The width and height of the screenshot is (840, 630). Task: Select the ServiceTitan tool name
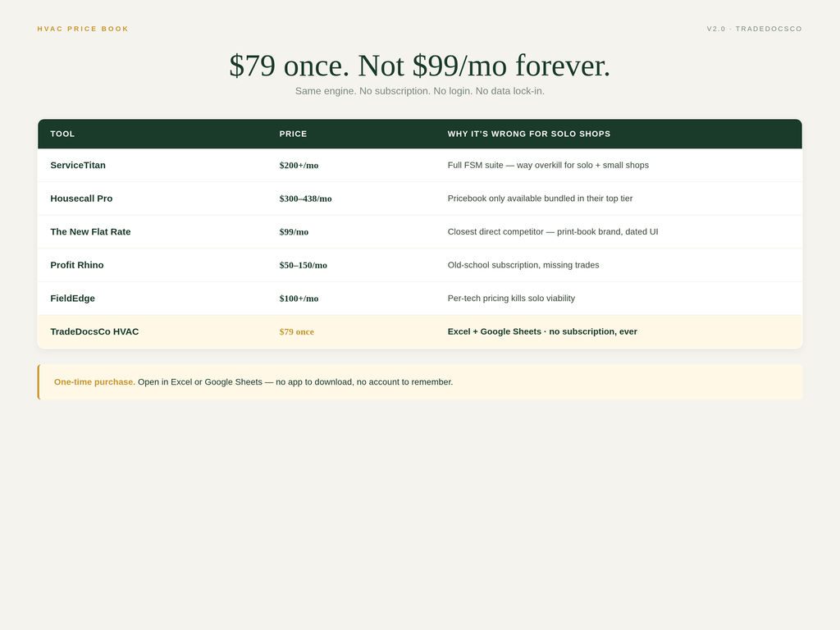click(78, 165)
